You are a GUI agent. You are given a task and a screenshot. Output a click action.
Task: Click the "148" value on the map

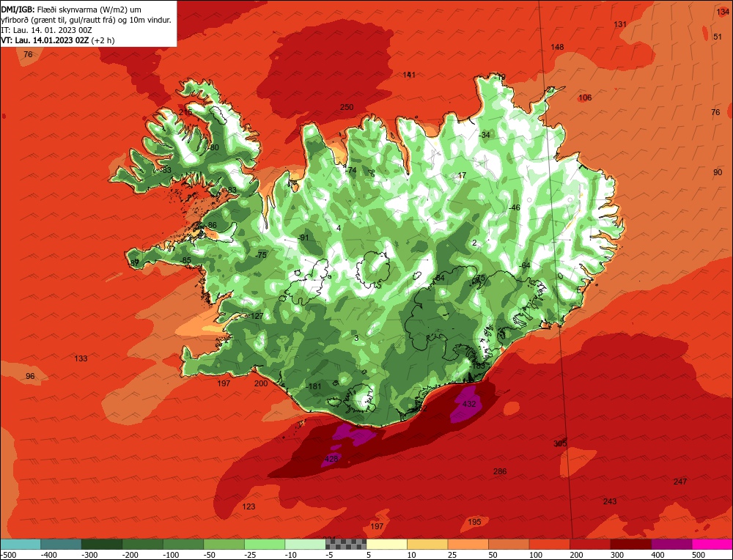click(557, 47)
